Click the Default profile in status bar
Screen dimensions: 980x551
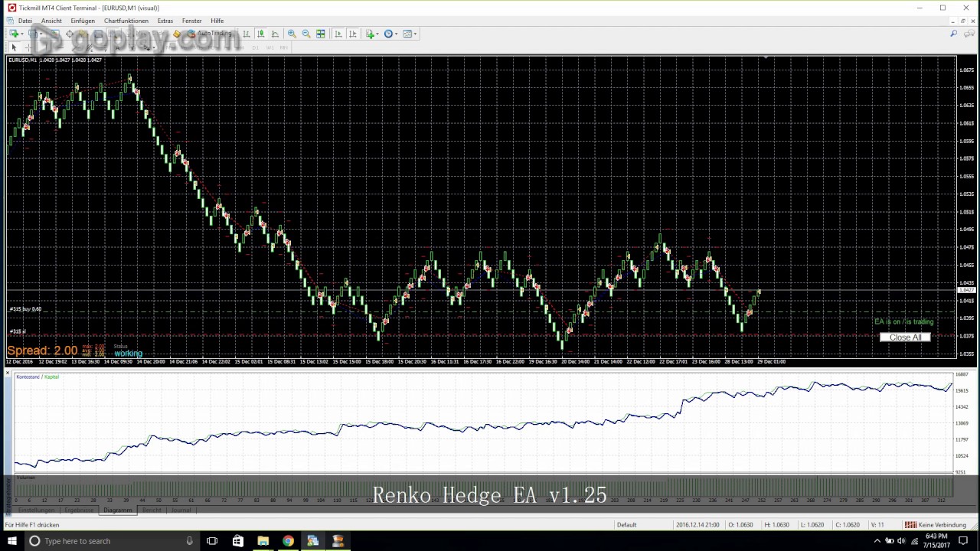point(627,525)
